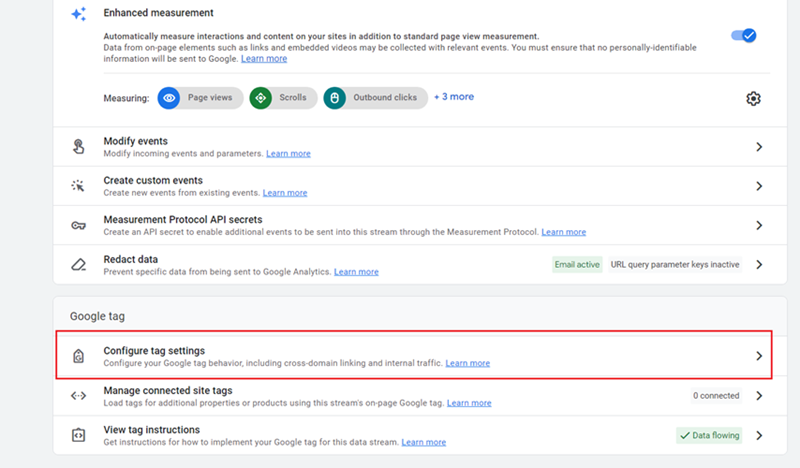Select the Scrolls chip label

[293, 97]
